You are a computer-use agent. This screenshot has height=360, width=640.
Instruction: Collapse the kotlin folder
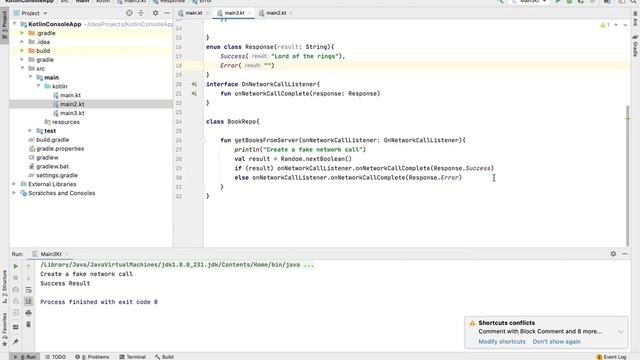[x=39, y=86]
